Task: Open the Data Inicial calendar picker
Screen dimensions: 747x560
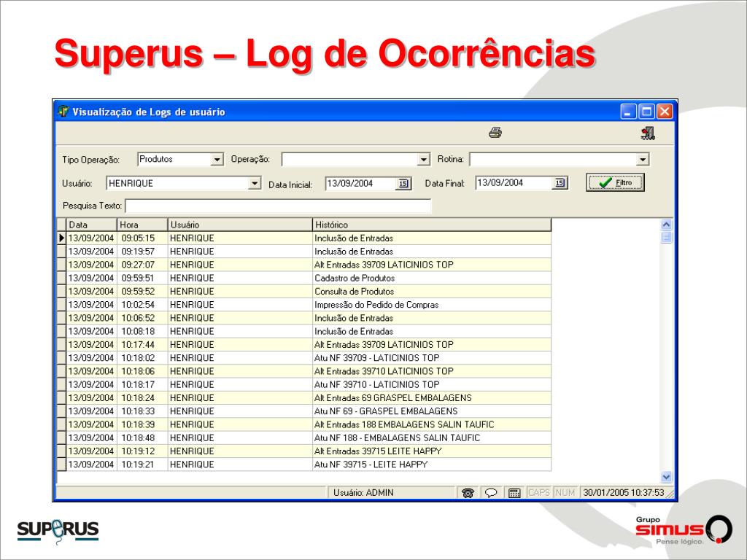Action: [x=403, y=183]
